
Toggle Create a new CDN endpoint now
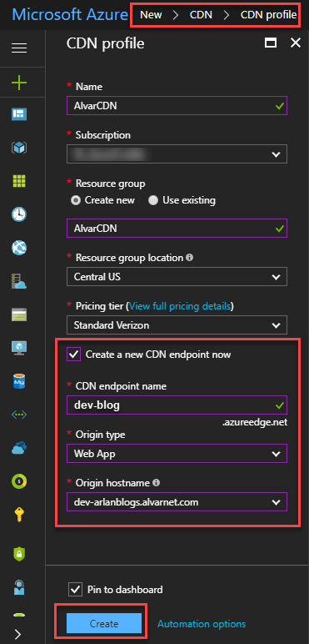tap(74, 355)
